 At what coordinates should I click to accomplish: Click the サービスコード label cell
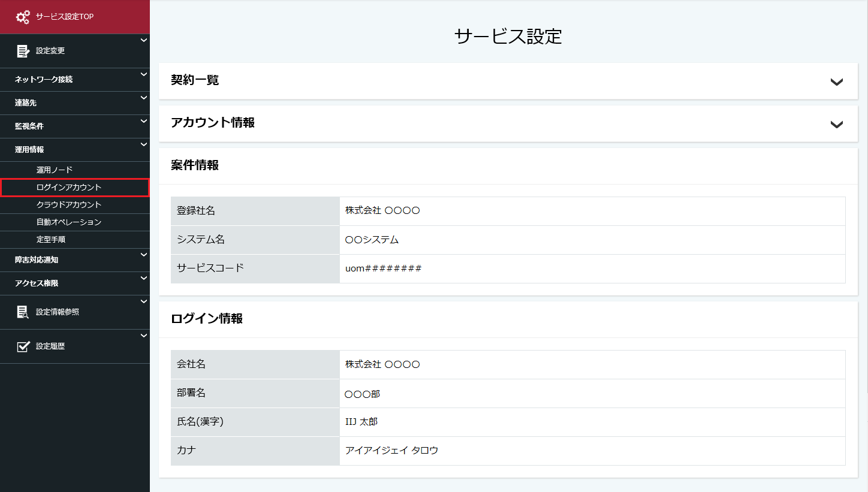(x=255, y=268)
